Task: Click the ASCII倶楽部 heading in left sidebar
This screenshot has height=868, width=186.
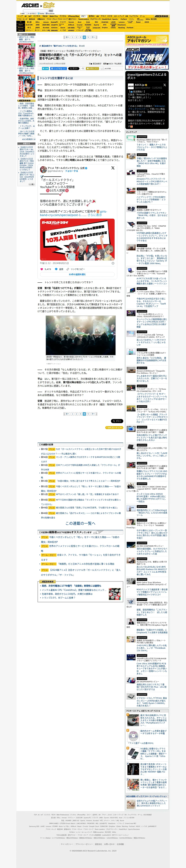Action: point(26,100)
